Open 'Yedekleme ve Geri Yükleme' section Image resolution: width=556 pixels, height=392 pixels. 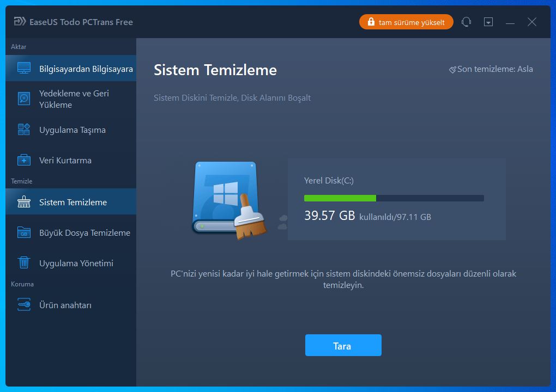click(71, 99)
